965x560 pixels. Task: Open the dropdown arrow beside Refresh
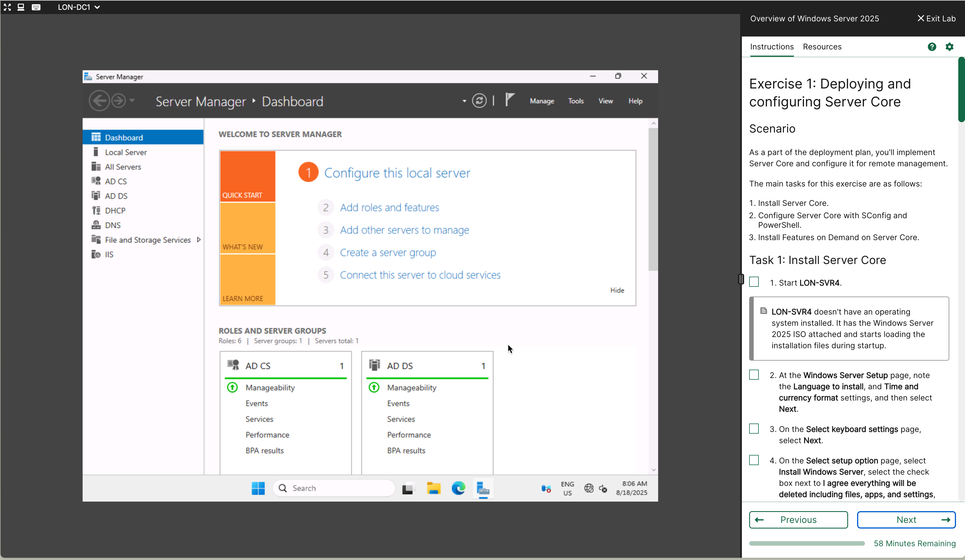[464, 101]
